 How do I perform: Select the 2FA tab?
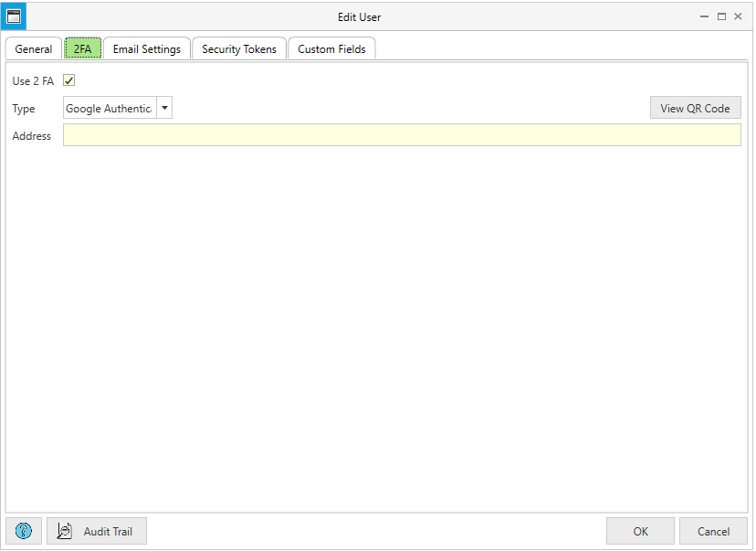83,48
